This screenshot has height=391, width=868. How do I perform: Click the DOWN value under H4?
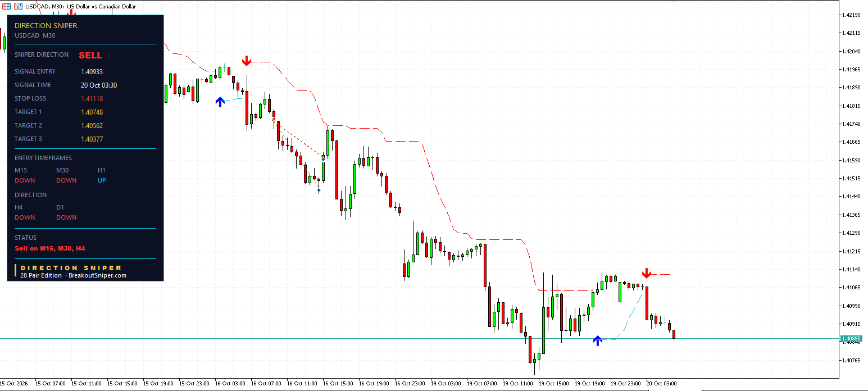click(25, 217)
